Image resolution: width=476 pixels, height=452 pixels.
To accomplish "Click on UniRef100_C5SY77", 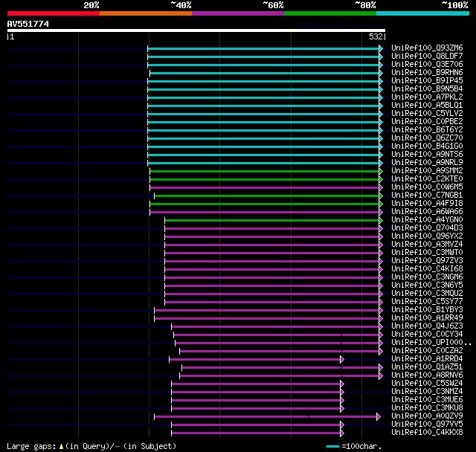I will coord(427,302).
